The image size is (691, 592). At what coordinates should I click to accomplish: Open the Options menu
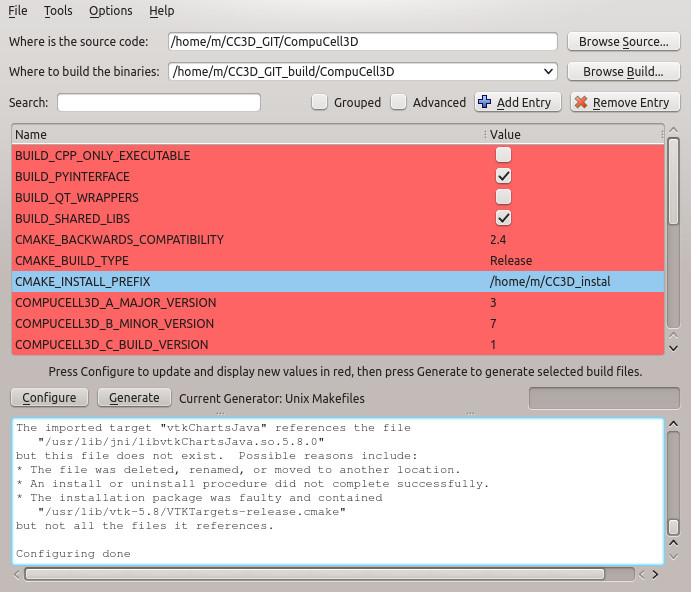(110, 11)
